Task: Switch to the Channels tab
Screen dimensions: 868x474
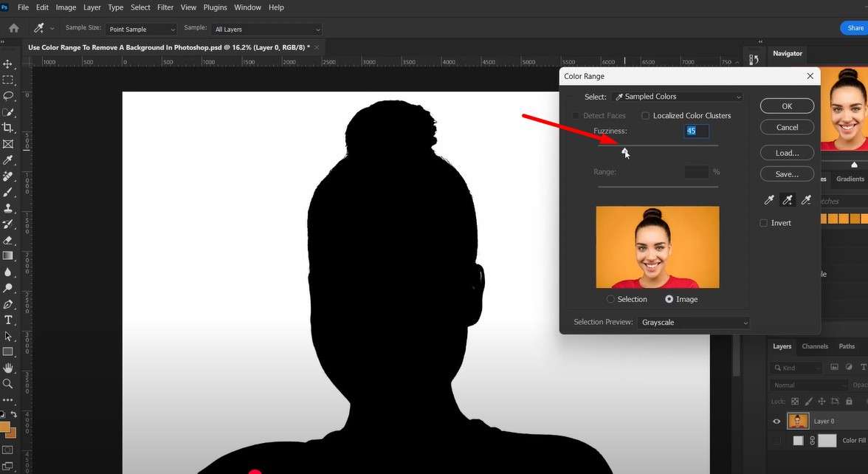Action: pyautogui.click(x=815, y=346)
